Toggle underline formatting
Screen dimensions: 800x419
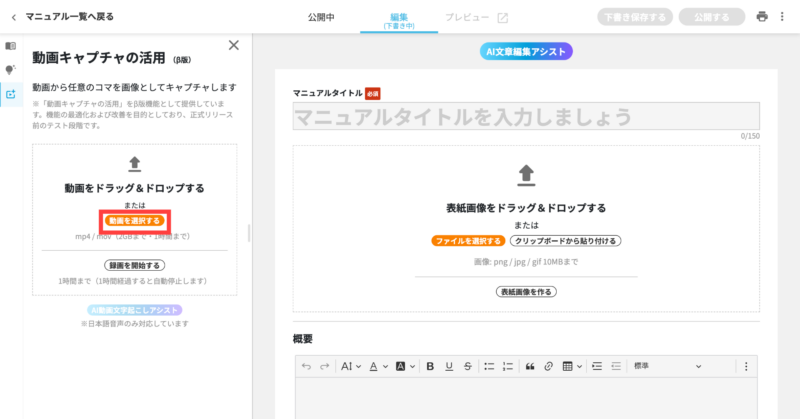tap(449, 366)
